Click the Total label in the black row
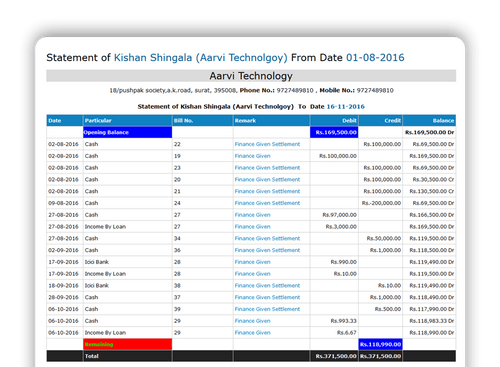This screenshot has height=367, width=500. tap(92, 356)
